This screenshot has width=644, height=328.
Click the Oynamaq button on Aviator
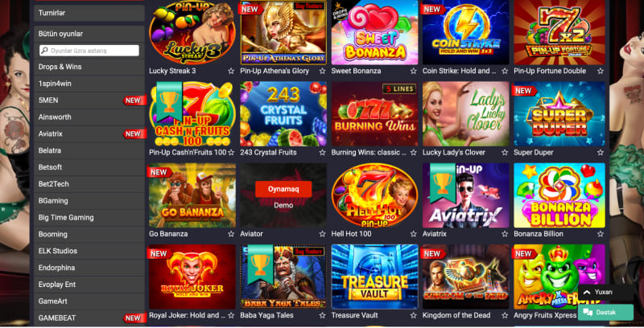tap(283, 189)
